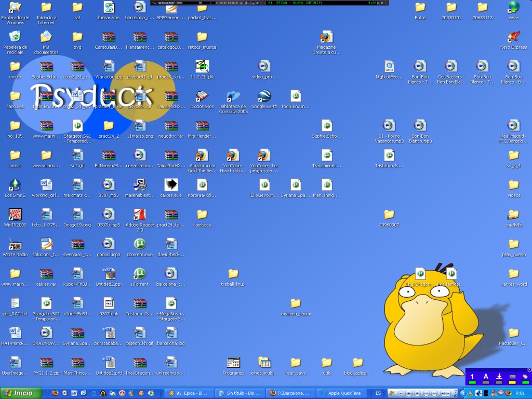Switch to the '91. Epica' Winamp taskbar button

(189, 393)
